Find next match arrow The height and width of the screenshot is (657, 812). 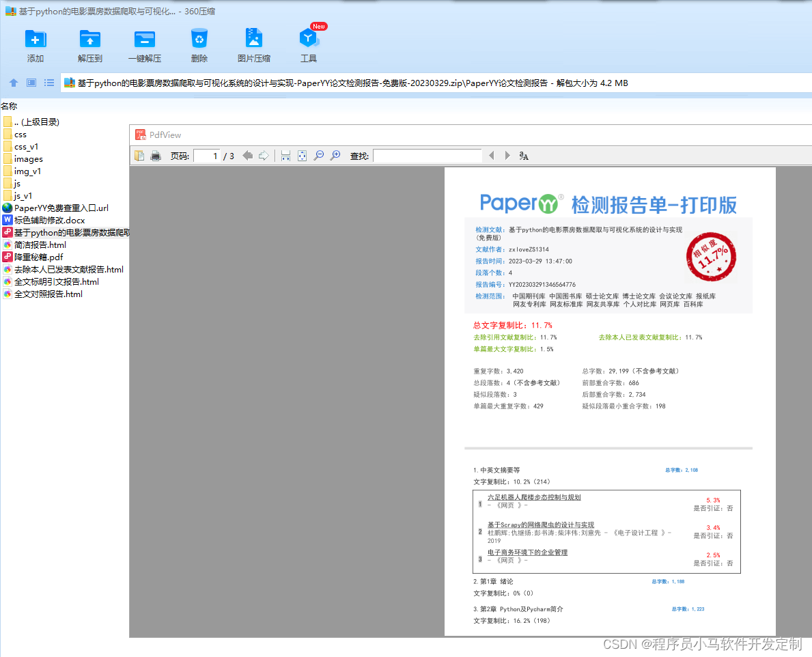coord(507,156)
